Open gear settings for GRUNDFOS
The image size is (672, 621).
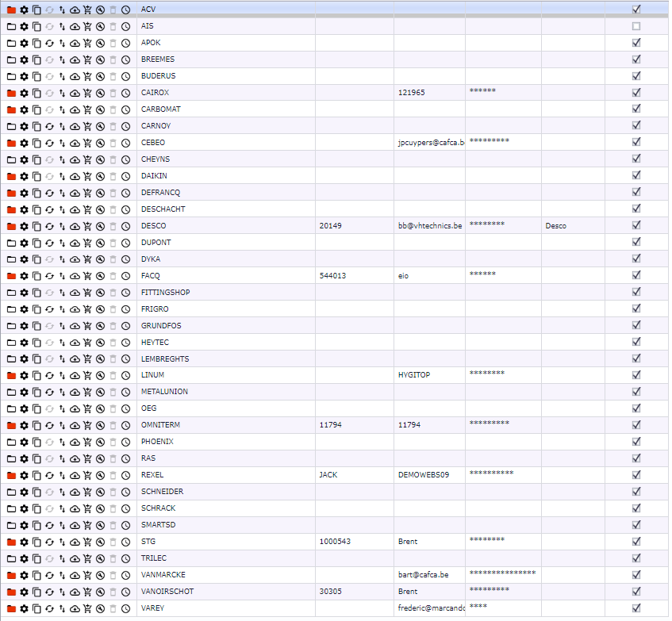(x=24, y=326)
